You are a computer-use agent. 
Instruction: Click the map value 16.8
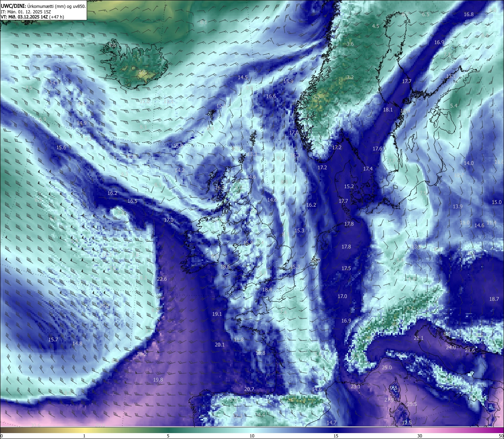click(x=469, y=14)
